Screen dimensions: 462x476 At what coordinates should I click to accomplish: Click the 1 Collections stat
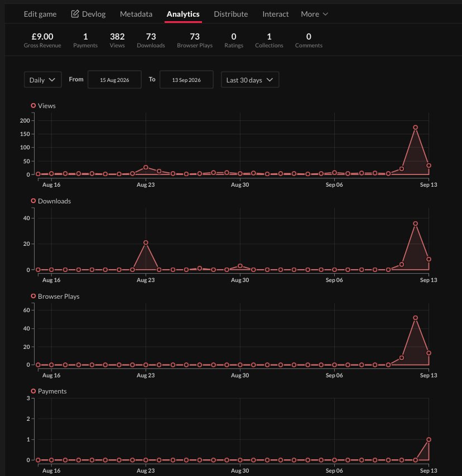click(x=269, y=40)
